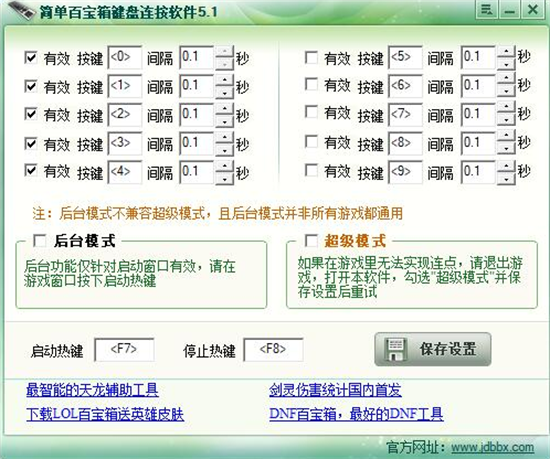Open the title bar menu icon
550x459 pixels.
(486, 9)
